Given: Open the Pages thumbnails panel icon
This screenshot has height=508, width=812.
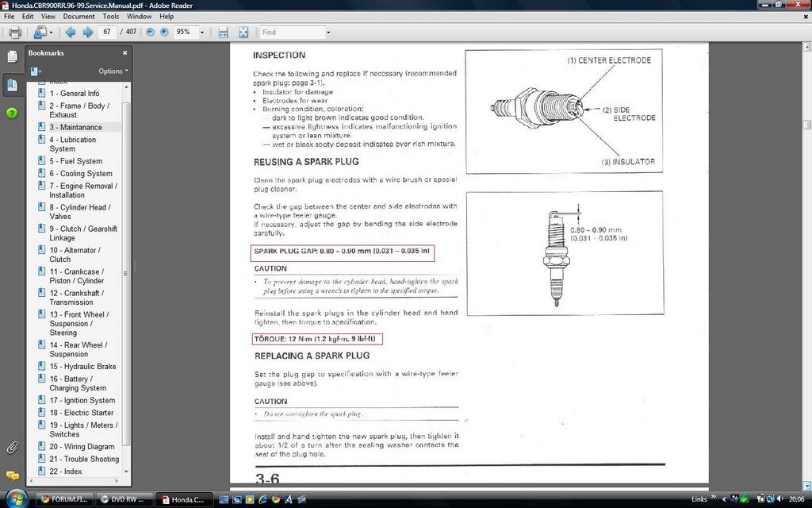Looking at the screenshot, I should click(x=12, y=56).
